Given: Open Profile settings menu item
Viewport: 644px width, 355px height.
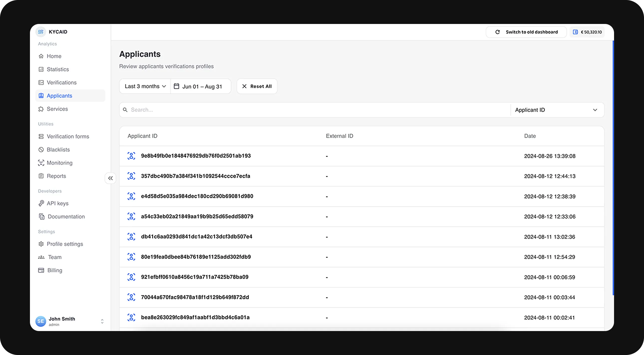Looking at the screenshot, I should [65, 244].
